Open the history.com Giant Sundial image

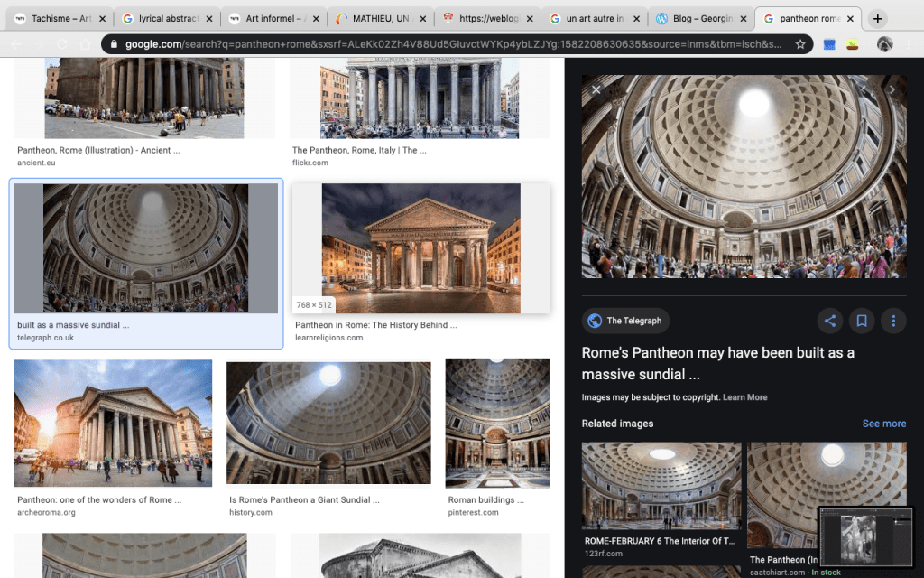[328, 423]
